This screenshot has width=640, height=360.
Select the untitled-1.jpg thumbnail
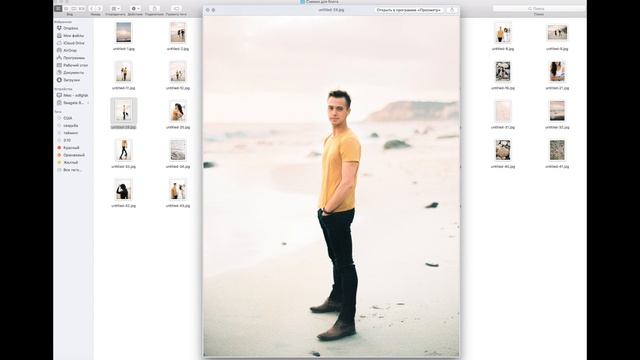(124, 32)
